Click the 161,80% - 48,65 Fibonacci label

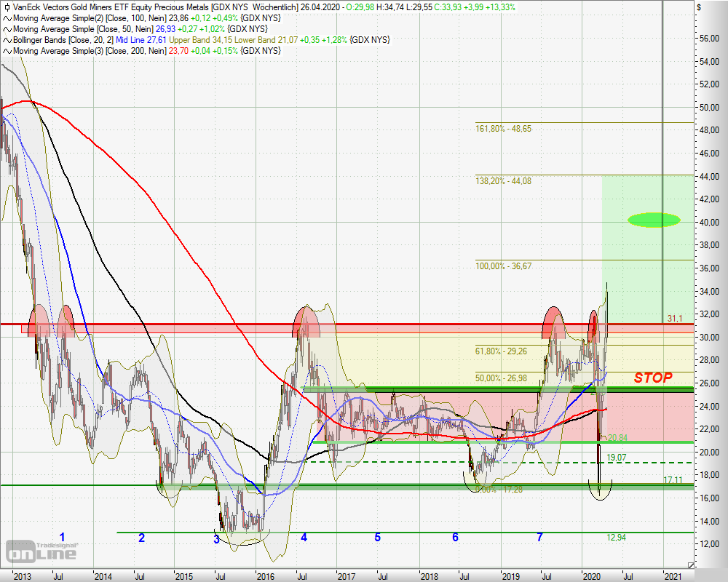point(503,129)
